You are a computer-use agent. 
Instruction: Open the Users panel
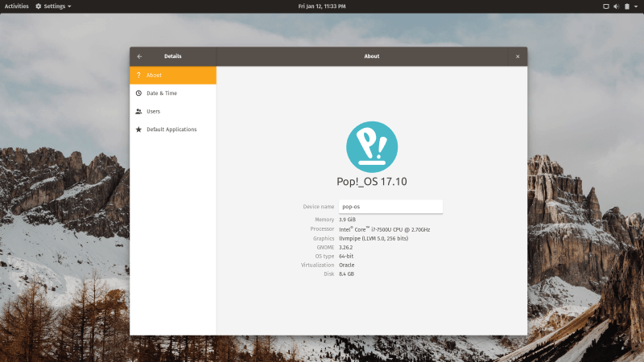click(x=173, y=111)
